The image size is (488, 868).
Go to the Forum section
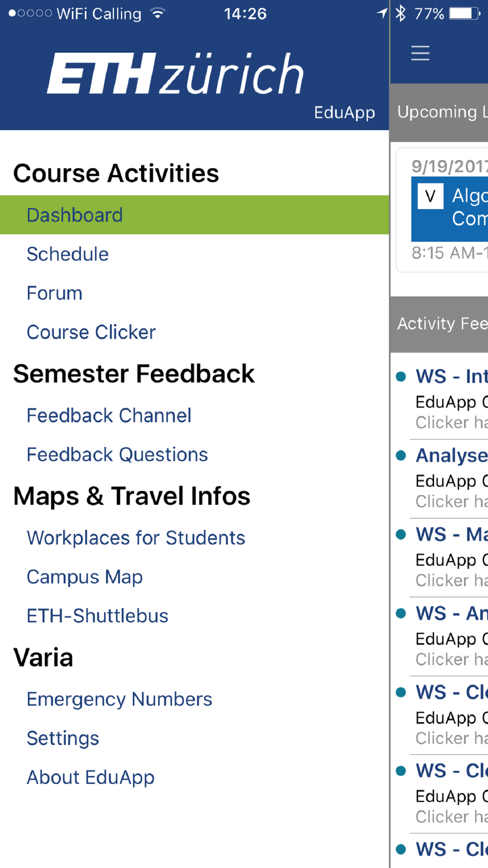pos(55,293)
